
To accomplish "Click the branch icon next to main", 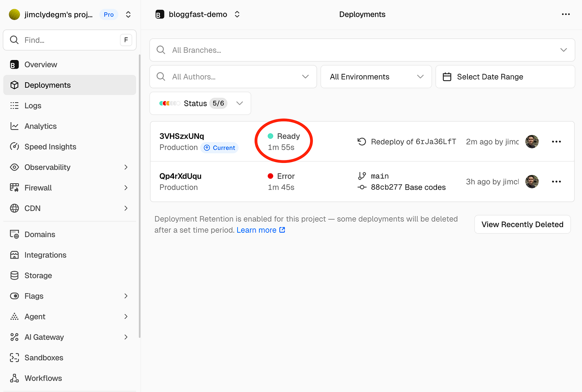I will [362, 176].
